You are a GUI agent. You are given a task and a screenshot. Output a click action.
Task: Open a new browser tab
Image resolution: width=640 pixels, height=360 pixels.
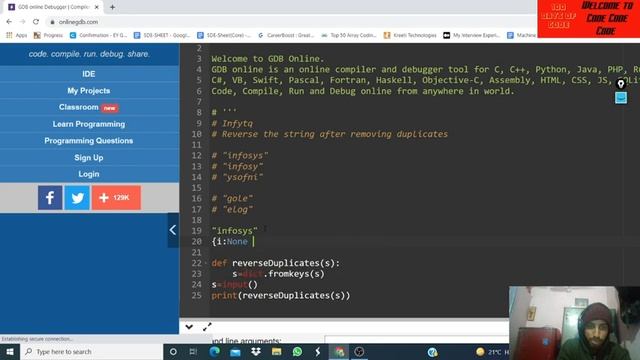[x=112, y=7]
